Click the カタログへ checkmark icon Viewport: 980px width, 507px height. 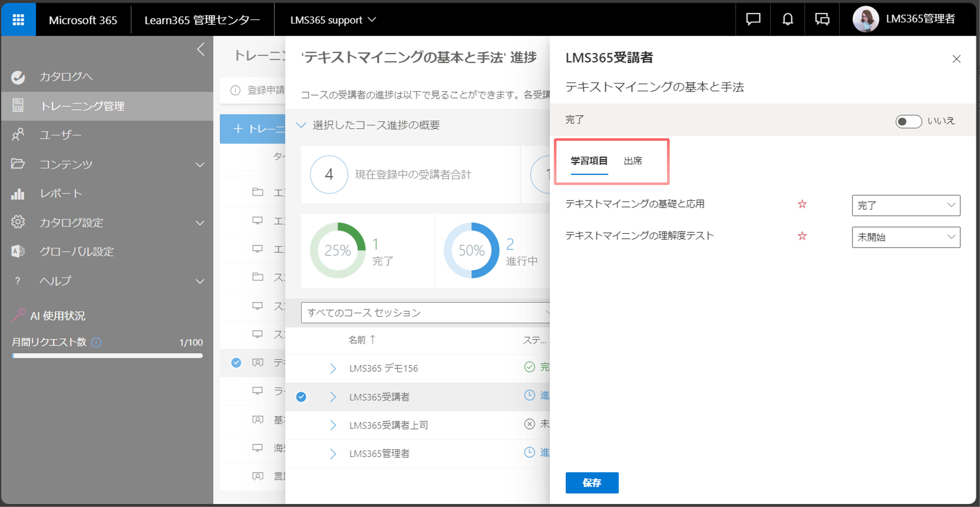[18, 77]
